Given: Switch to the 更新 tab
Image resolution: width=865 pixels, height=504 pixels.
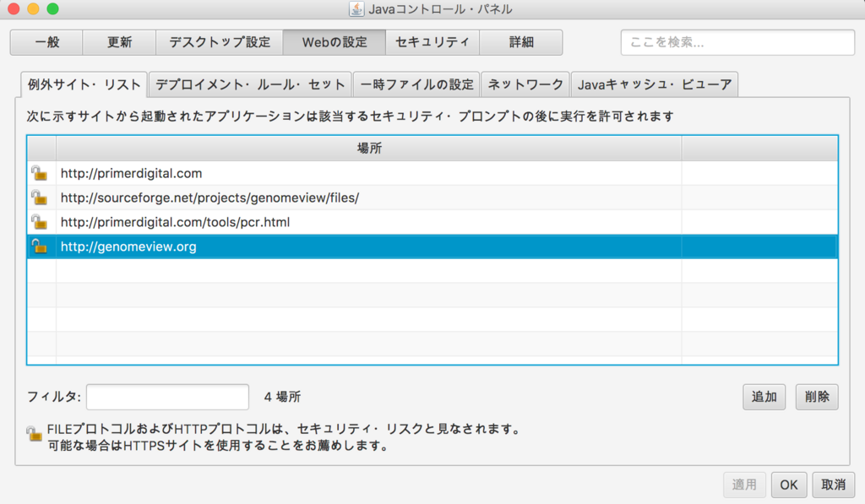Looking at the screenshot, I should pos(119,42).
